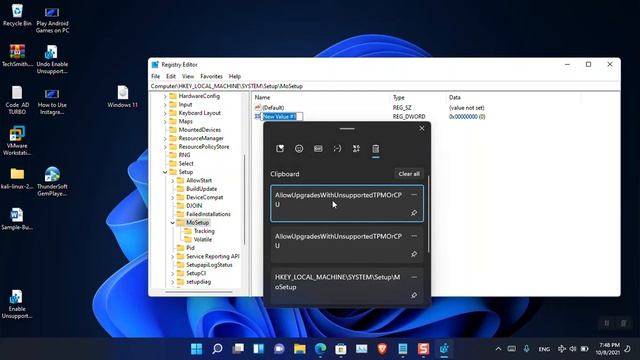
Task: Select Play Android Games on PC shortcut
Action: 52,19
